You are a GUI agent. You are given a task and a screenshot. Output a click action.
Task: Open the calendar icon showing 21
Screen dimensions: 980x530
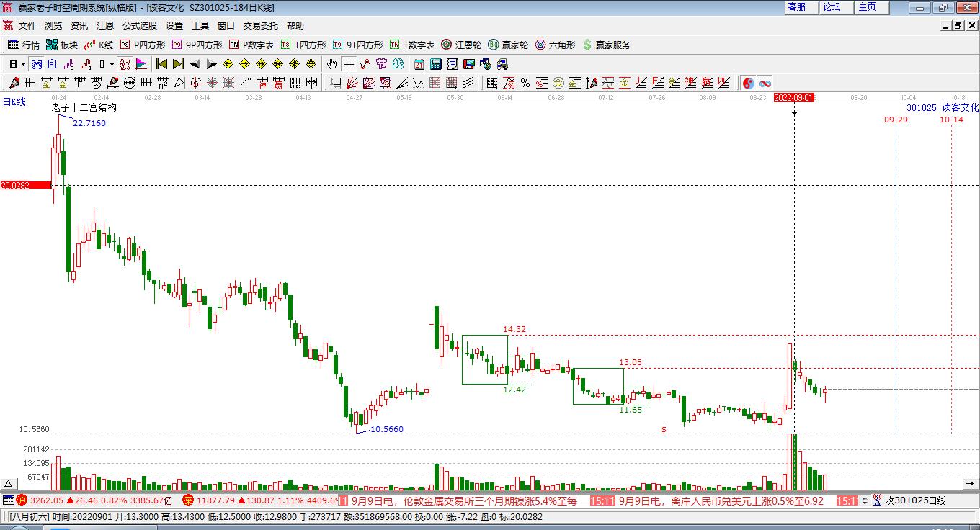point(419,64)
